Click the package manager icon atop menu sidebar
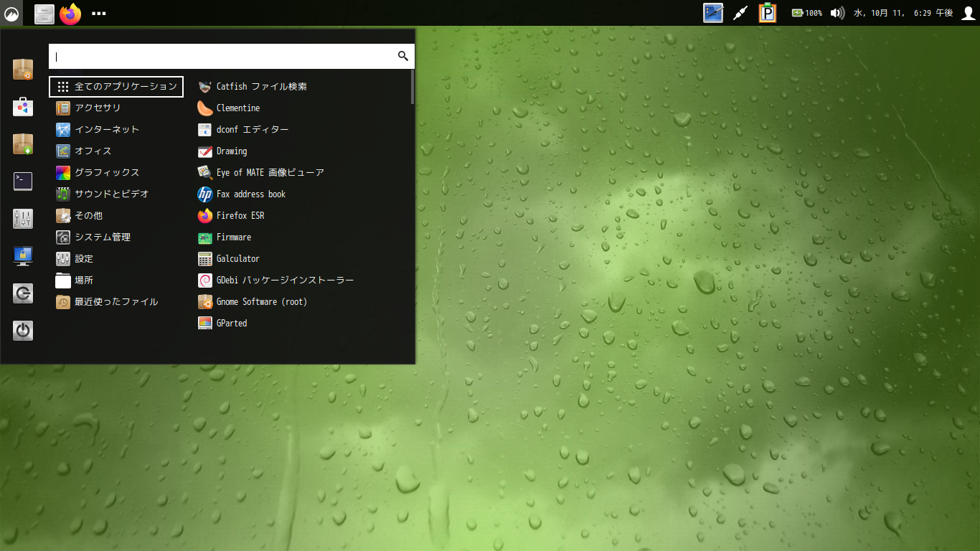The width and height of the screenshot is (980, 551). [x=23, y=70]
